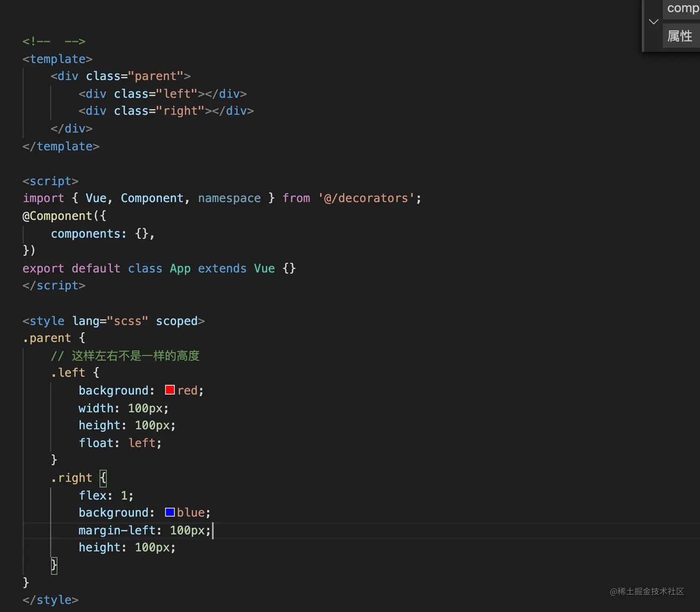
Task: Open the red color swatch picker
Action: point(170,390)
